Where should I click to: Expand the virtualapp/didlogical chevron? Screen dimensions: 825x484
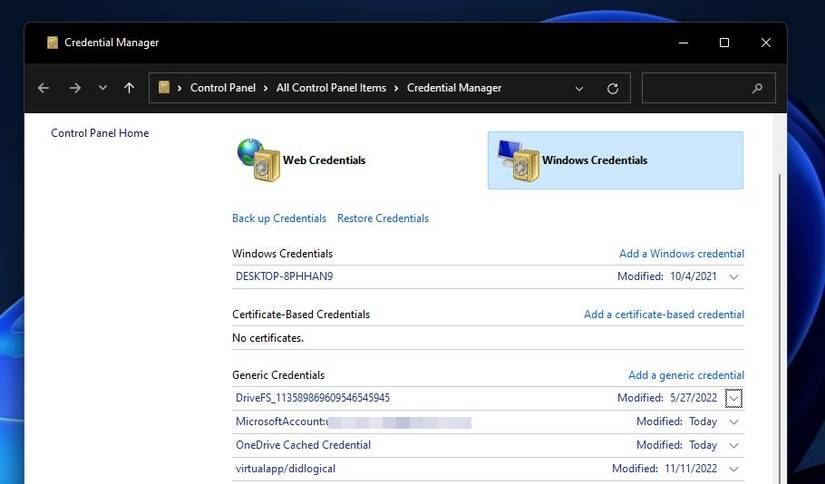coord(734,469)
